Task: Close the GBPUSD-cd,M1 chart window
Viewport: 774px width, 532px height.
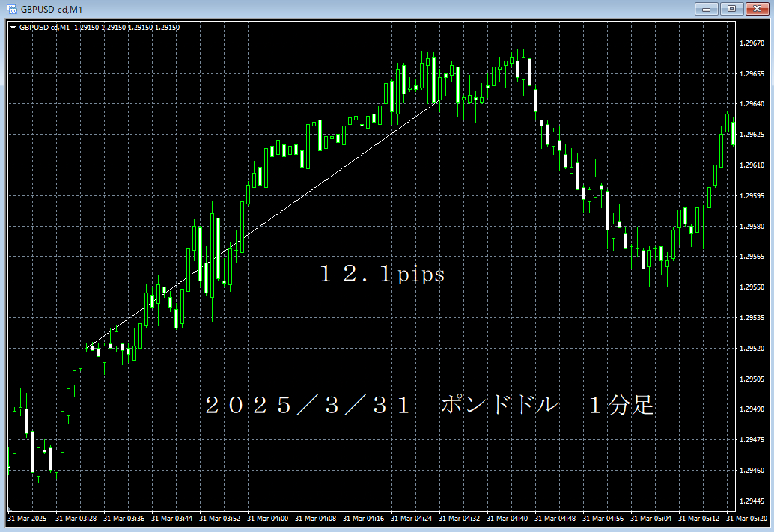Action: click(x=755, y=9)
